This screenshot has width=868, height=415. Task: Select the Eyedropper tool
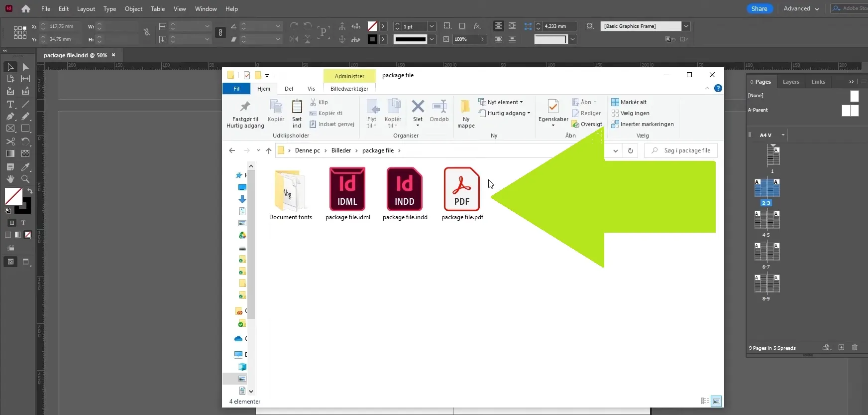coord(25,166)
